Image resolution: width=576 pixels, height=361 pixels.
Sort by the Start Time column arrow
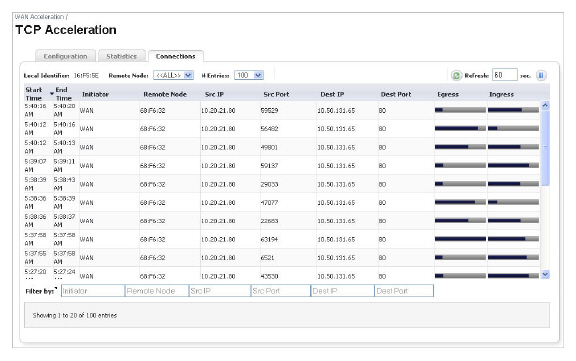(52, 94)
